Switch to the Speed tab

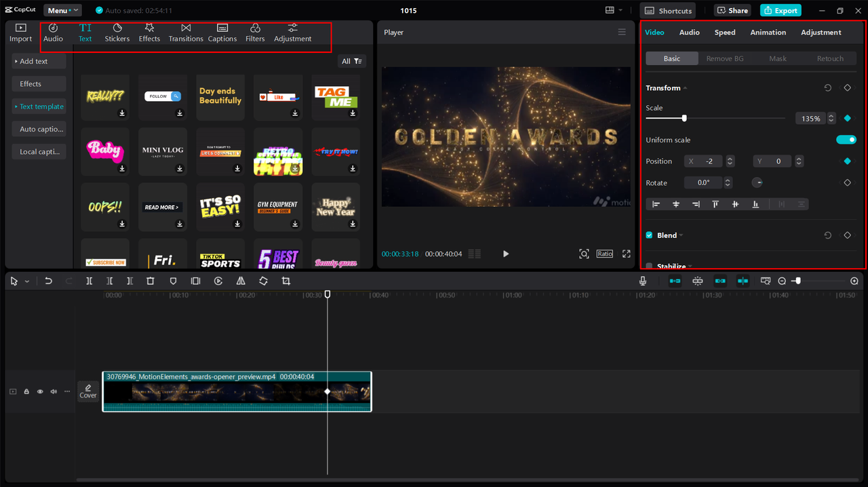(x=725, y=33)
